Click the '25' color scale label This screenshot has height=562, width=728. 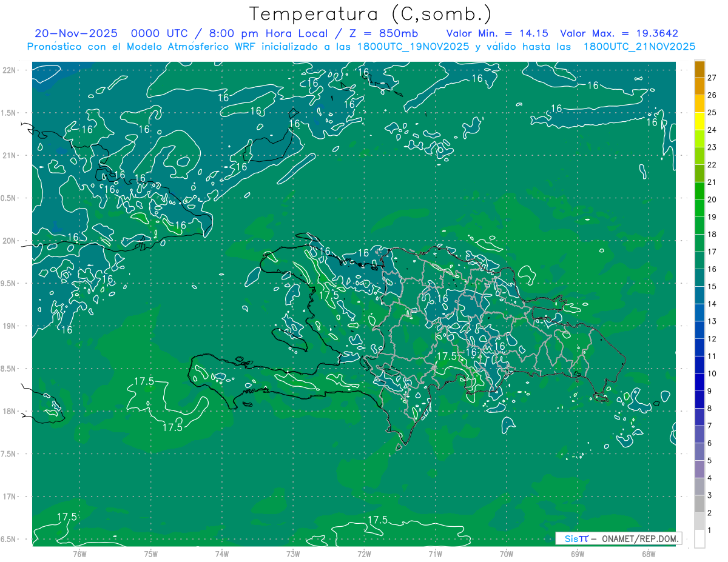click(712, 113)
